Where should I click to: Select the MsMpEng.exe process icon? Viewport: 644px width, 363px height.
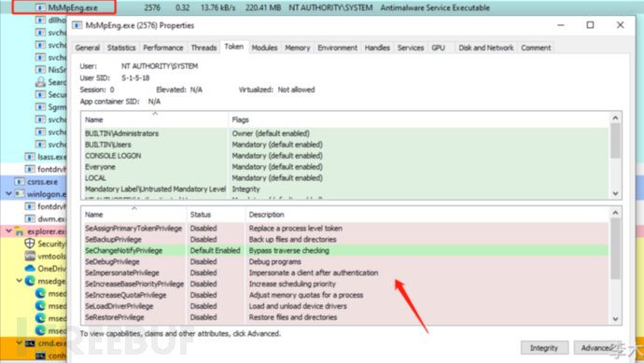40,7
